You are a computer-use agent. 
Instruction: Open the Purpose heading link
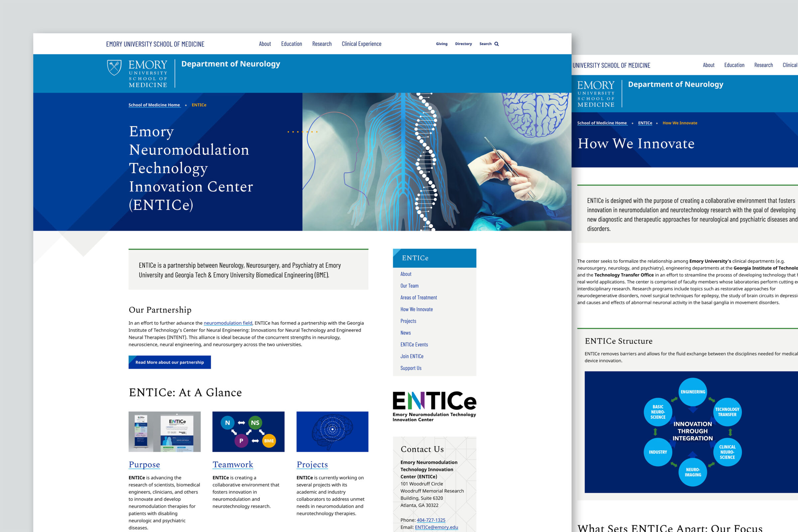point(144,465)
